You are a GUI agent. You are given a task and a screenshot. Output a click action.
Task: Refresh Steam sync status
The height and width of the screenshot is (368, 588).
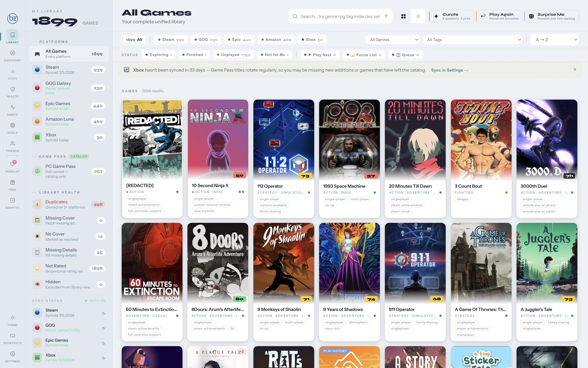click(x=104, y=313)
